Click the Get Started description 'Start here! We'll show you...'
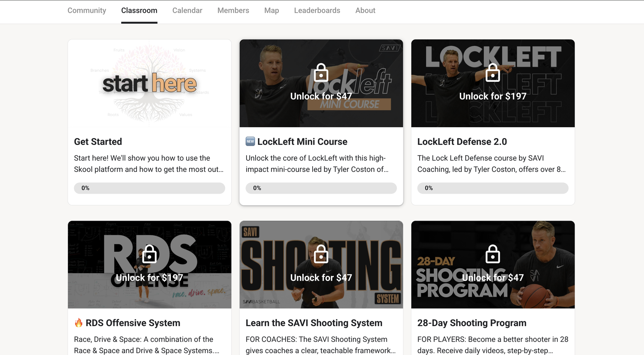644x355 pixels. (149, 164)
